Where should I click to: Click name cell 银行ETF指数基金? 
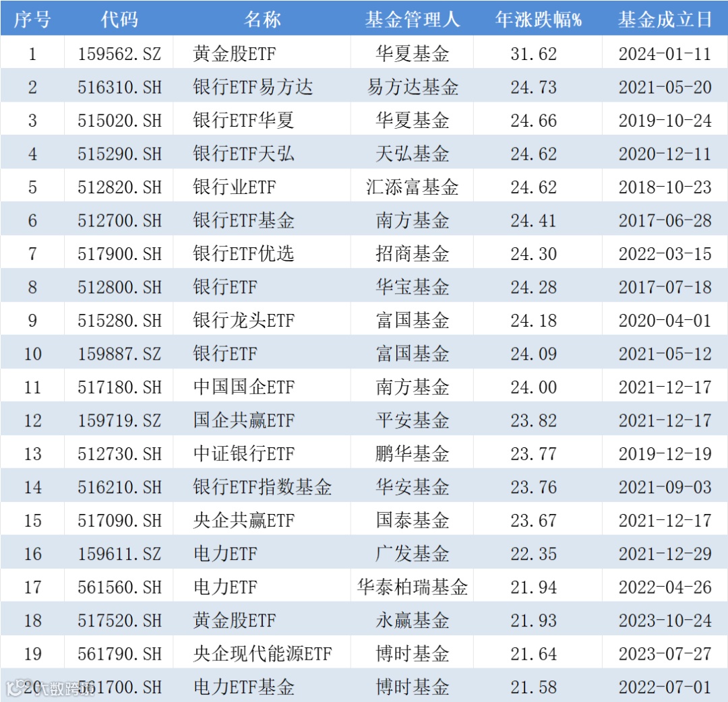click(x=262, y=487)
